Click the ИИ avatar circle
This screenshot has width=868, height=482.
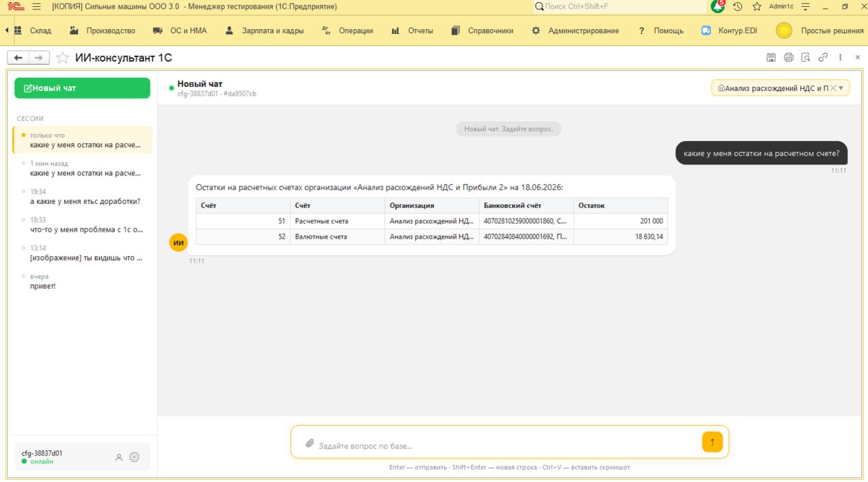point(178,243)
